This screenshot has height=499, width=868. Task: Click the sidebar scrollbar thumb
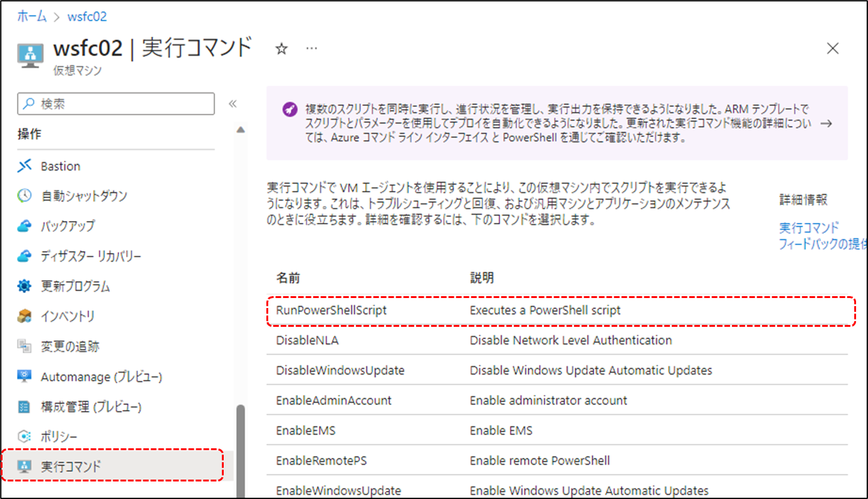[x=240, y=451]
